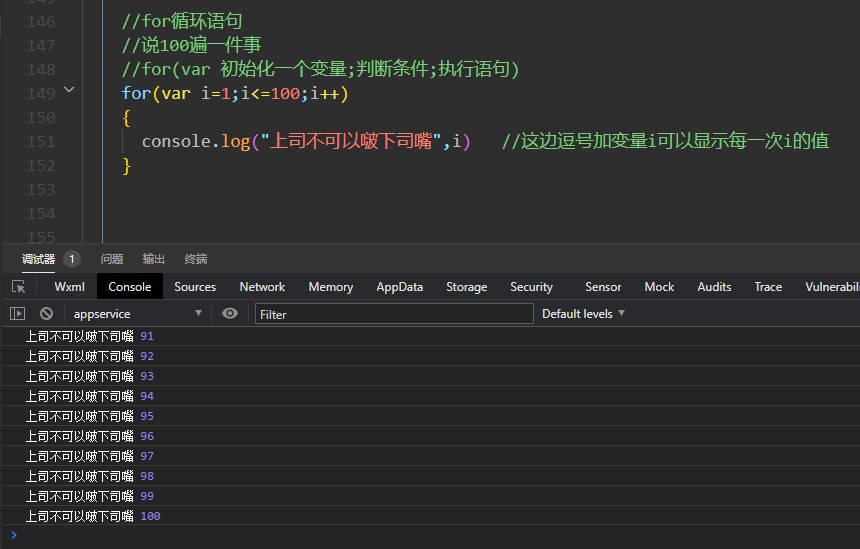Click line number 153 in the gutter
This screenshot has height=549, width=860.
(x=41, y=190)
